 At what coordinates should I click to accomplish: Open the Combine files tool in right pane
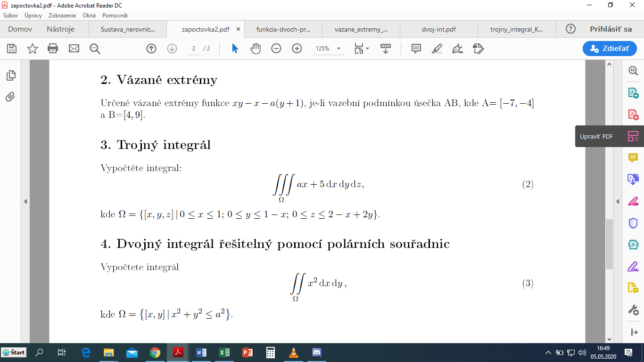[633, 179]
